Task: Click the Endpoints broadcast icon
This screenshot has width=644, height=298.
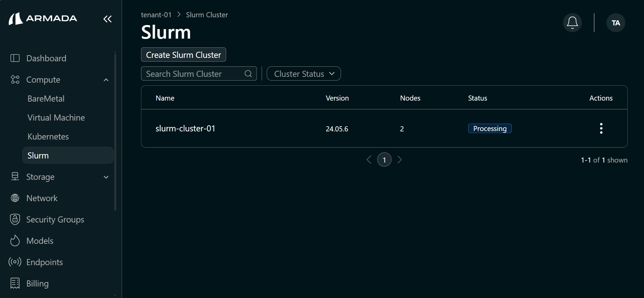Action: (x=15, y=262)
